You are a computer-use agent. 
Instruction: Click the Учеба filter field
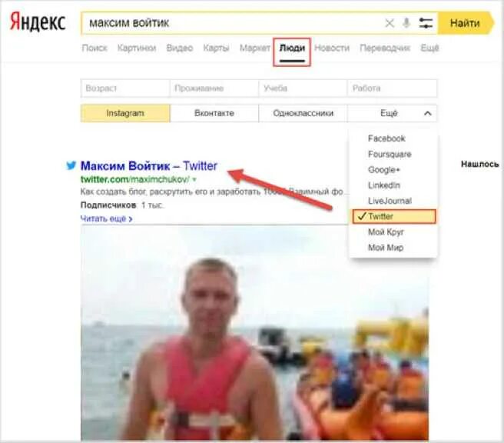click(x=303, y=88)
